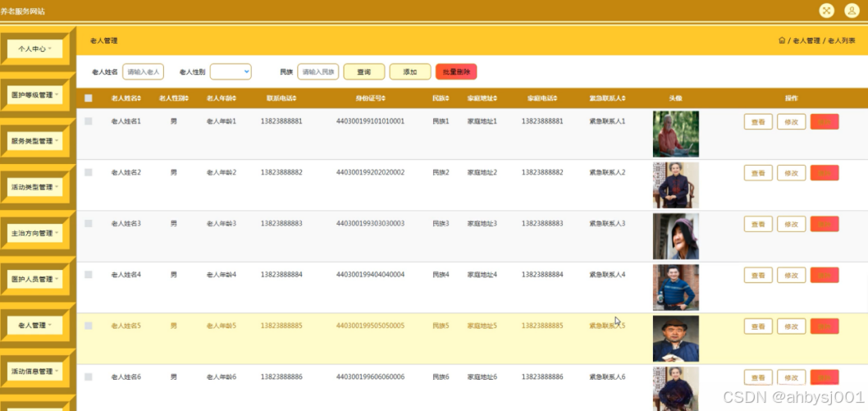Image resolution: width=868 pixels, height=411 pixels.
Task: Expand the 医护人员管理 sidebar menu
Action: coord(35,279)
